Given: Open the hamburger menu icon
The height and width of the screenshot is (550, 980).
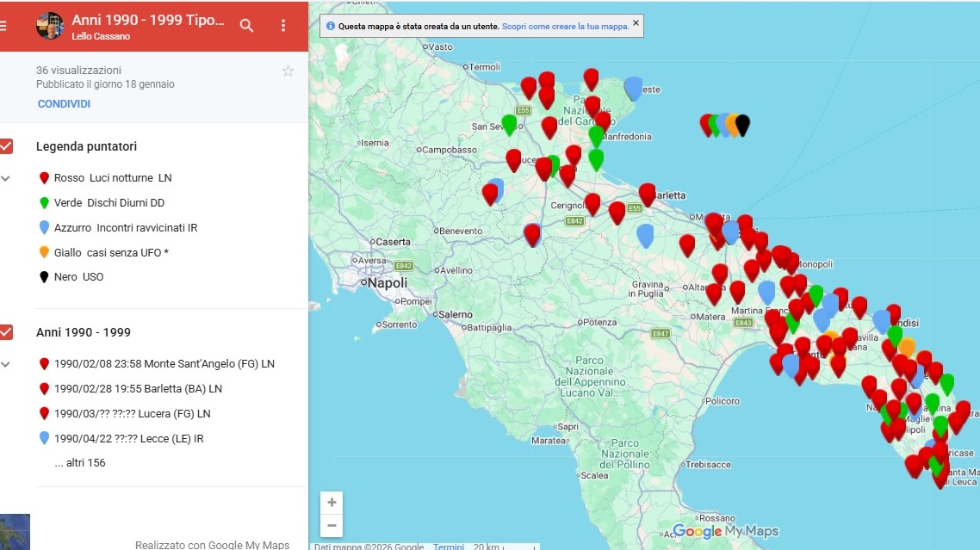Looking at the screenshot, I should [x=3, y=26].
